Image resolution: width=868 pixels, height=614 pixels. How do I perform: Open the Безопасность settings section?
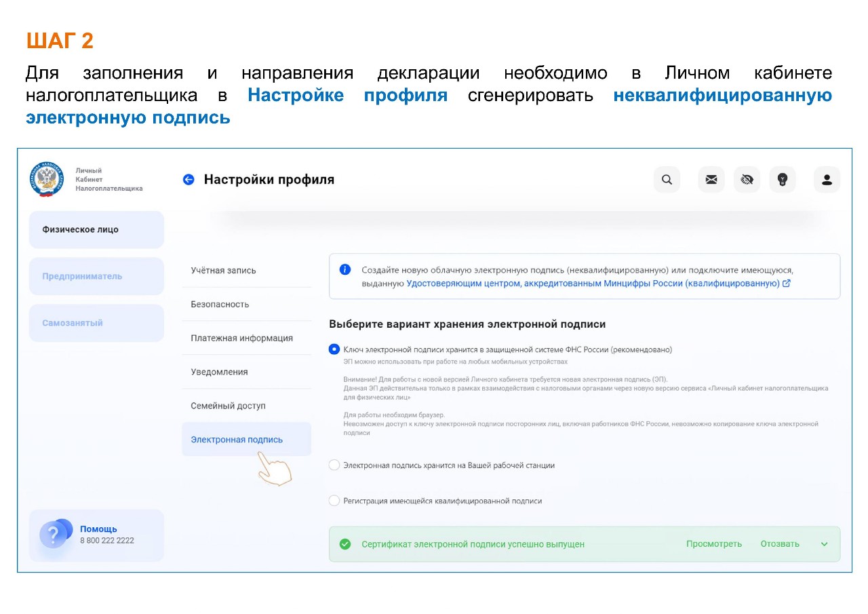point(220,304)
